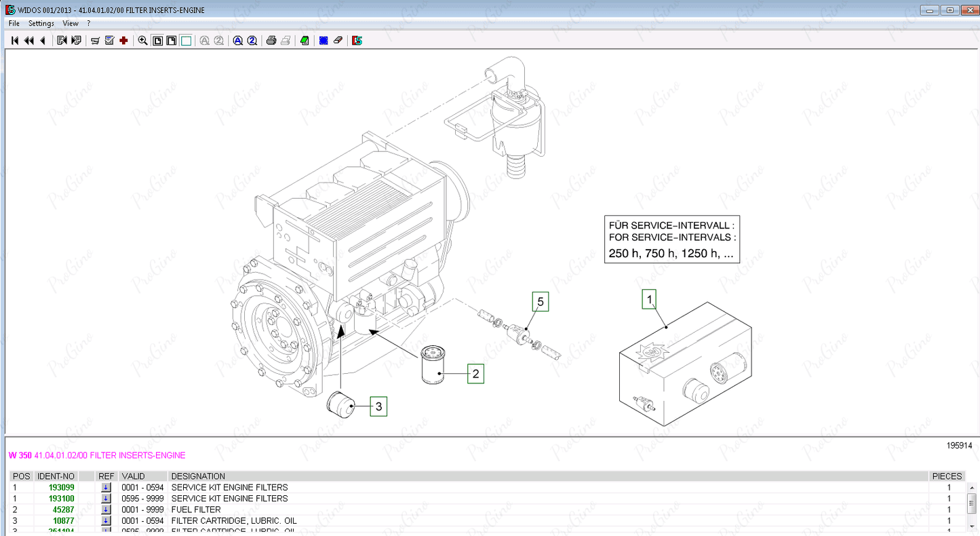Click REF arrow for fuel filter row
Image resolution: width=980 pixels, height=536 pixels.
(106, 510)
